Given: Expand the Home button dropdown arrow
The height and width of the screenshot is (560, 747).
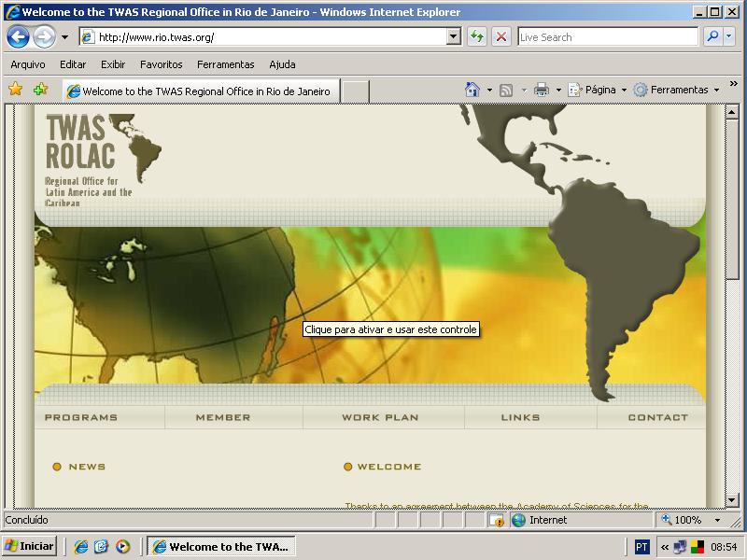Looking at the screenshot, I should [x=489, y=90].
